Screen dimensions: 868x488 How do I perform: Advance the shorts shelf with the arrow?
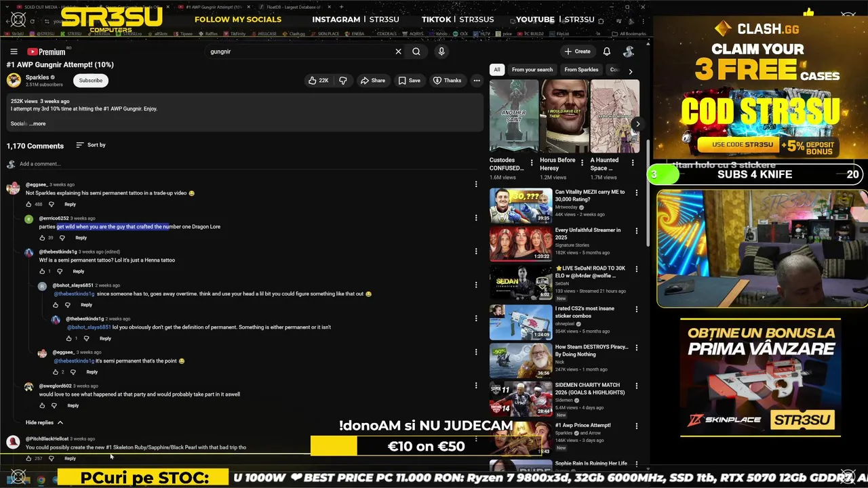point(637,124)
